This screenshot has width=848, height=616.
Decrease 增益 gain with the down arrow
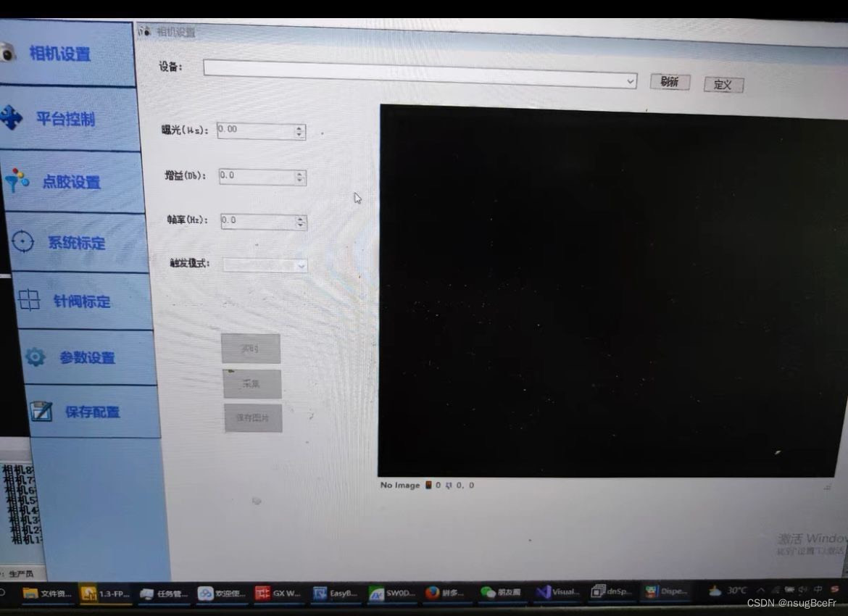[x=300, y=180]
